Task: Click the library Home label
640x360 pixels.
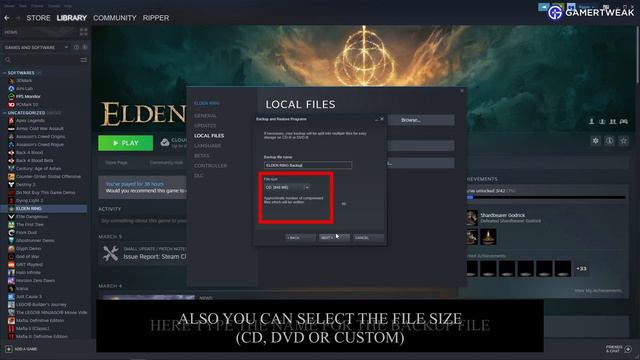Action: click(x=11, y=32)
